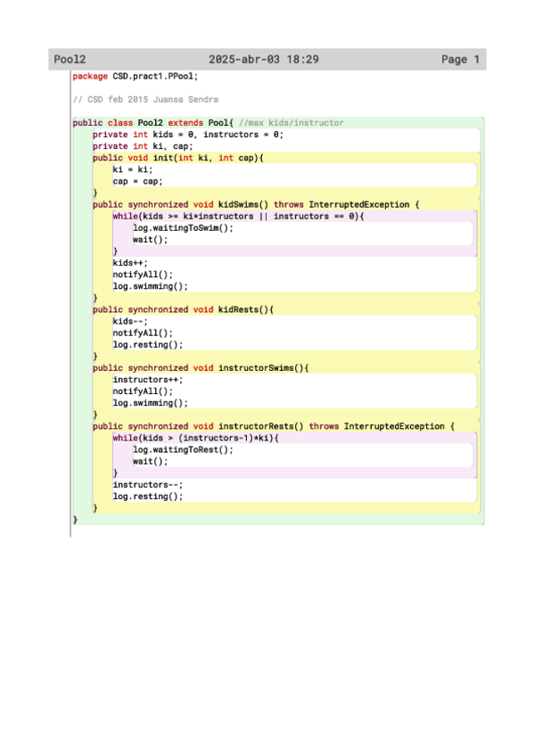Image resolution: width=534 pixels, height=756 pixels.
Task: Click the 2025-abr-03 18:29 timestamp
Action: [264, 60]
